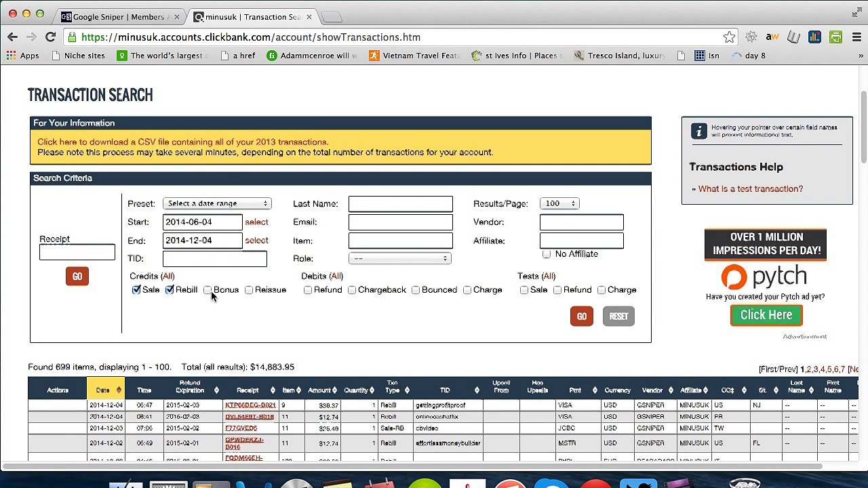Image resolution: width=868 pixels, height=488 pixels.
Task: Select the minusuk Transaction Search tab
Action: point(252,16)
